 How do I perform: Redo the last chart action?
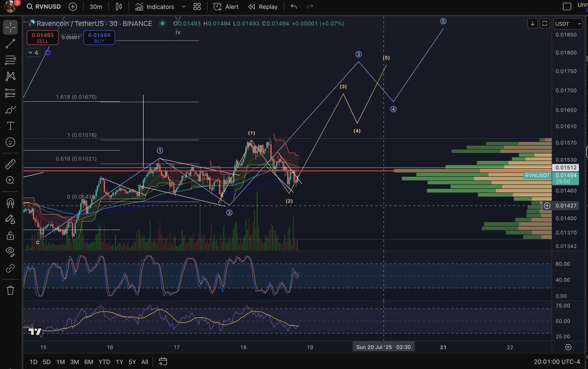pos(310,7)
